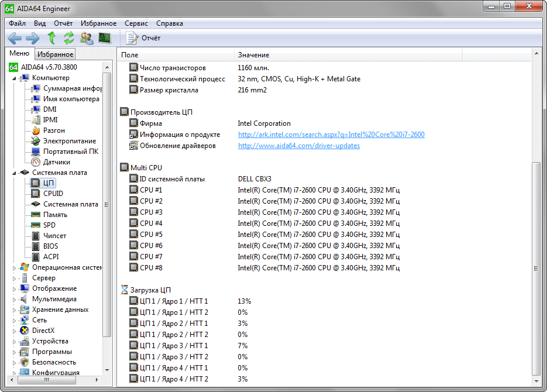Click the Back arrow in toolbar
Image resolution: width=547 pixels, height=392 pixels.
pyautogui.click(x=15, y=38)
